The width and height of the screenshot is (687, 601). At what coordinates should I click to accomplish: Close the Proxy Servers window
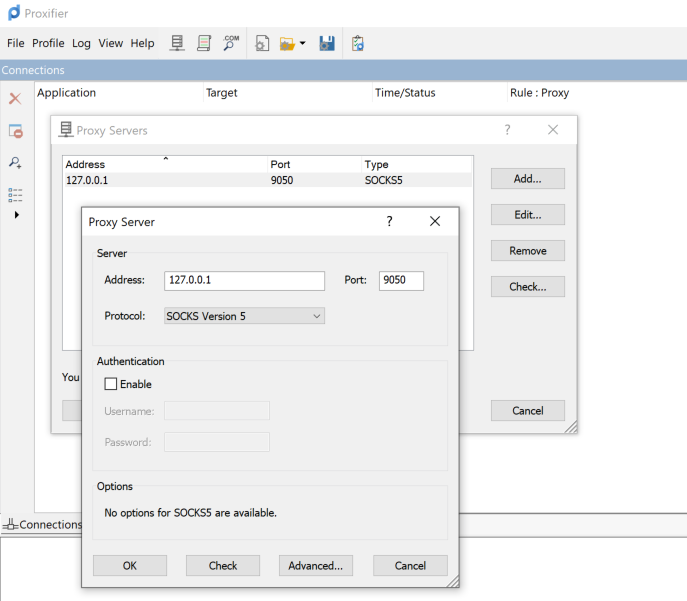tap(553, 130)
